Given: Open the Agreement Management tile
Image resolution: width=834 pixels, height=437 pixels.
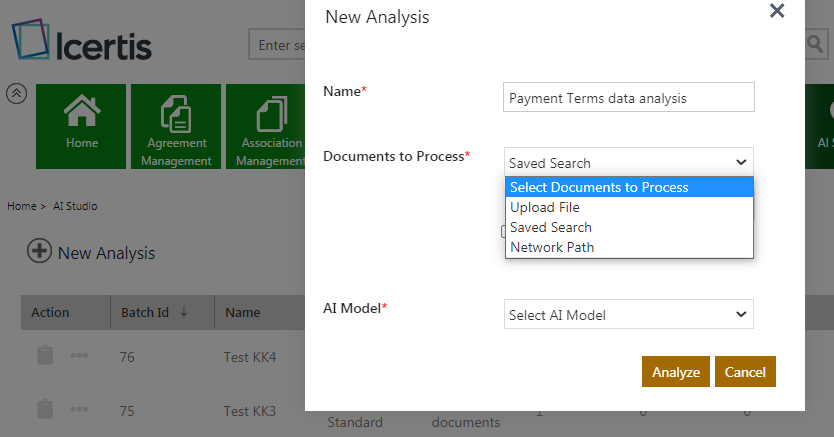Looking at the screenshot, I should [x=177, y=126].
